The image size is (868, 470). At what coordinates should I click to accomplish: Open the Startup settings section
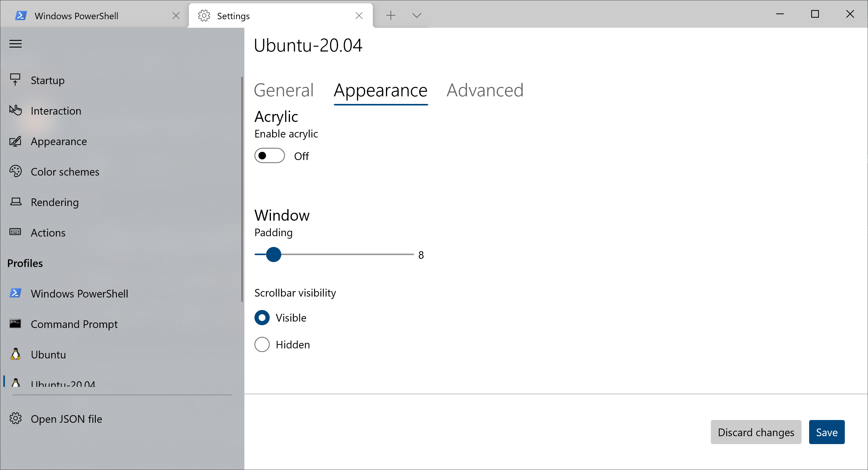(47, 80)
